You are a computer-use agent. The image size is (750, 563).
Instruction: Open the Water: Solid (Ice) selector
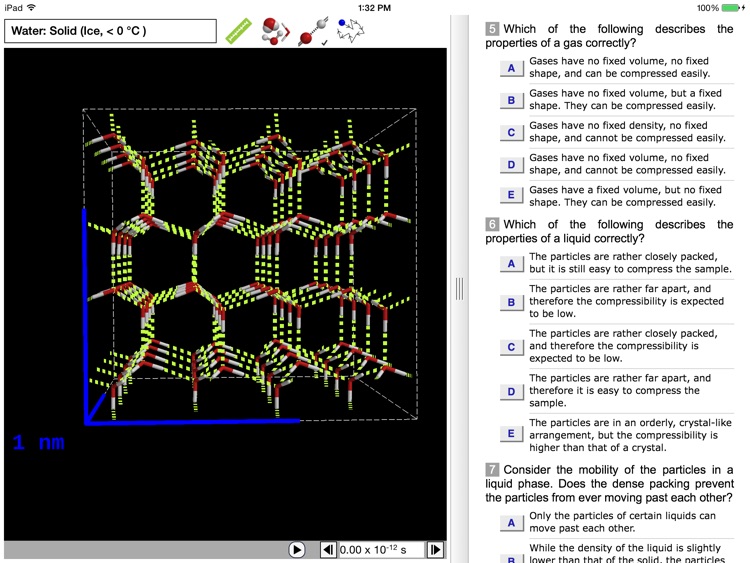tap(110, 31)
